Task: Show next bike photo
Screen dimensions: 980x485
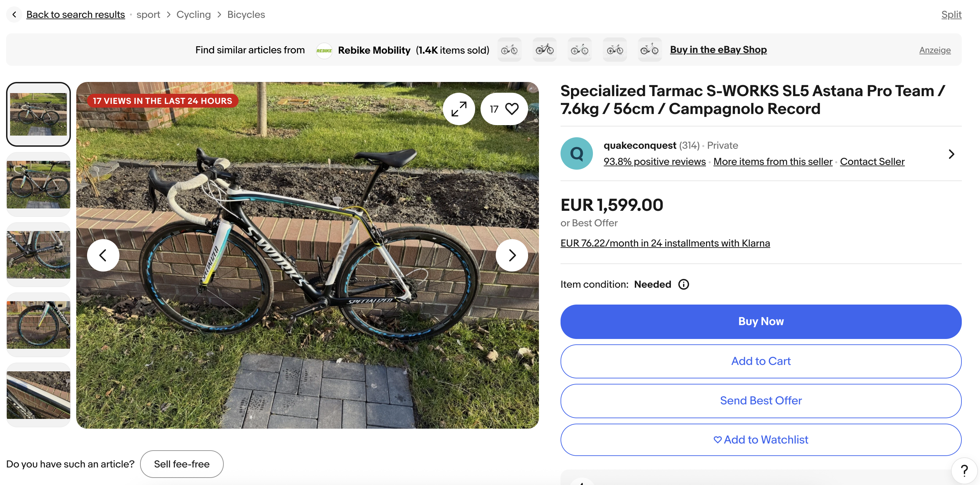Action: click(512, 255)
